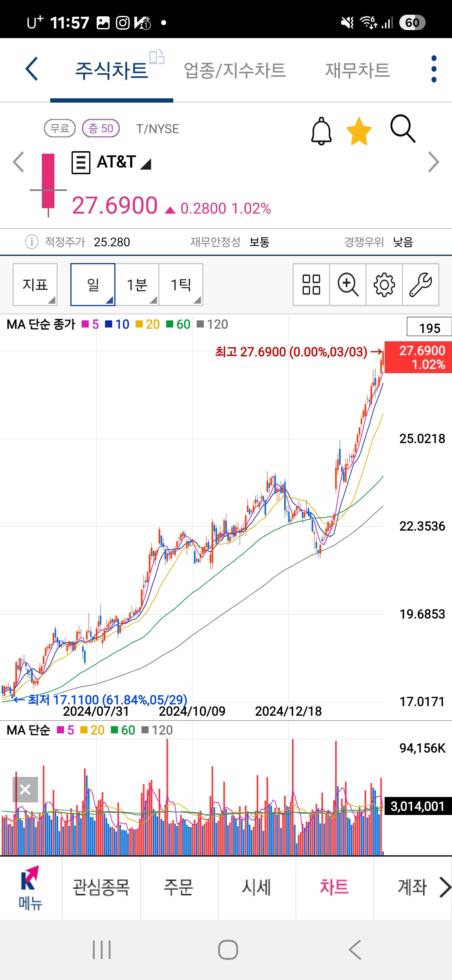
Task: Tap the volume MA 60 legend
Action: pos(123,730)
